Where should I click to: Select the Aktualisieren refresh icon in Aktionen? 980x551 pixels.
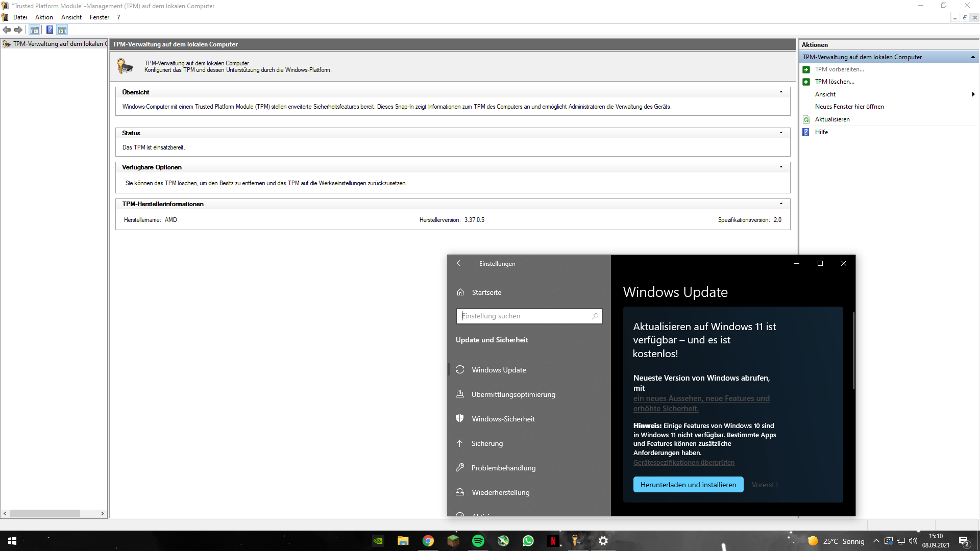[806, 119]
